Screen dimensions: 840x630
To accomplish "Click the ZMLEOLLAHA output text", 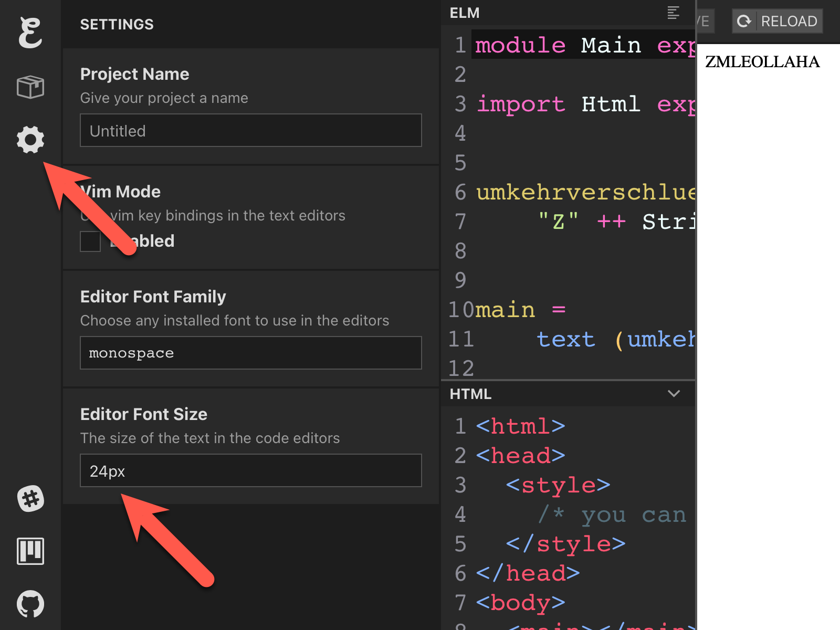I will (762, 62).
